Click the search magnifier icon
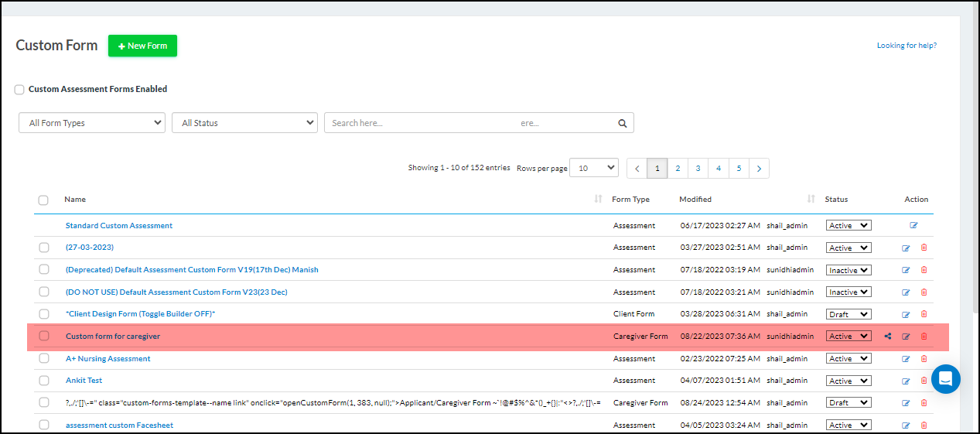Screen dimensions: 980x434 (623, 123)
